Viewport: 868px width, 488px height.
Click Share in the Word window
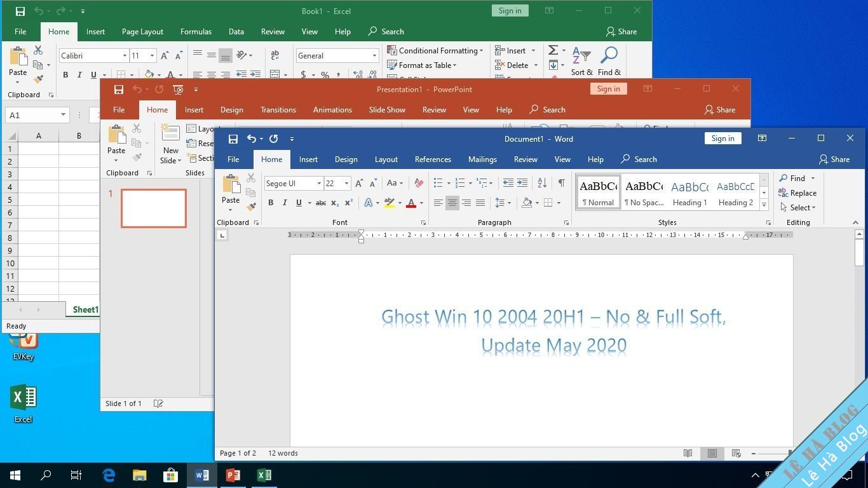[x=834, y=159]
